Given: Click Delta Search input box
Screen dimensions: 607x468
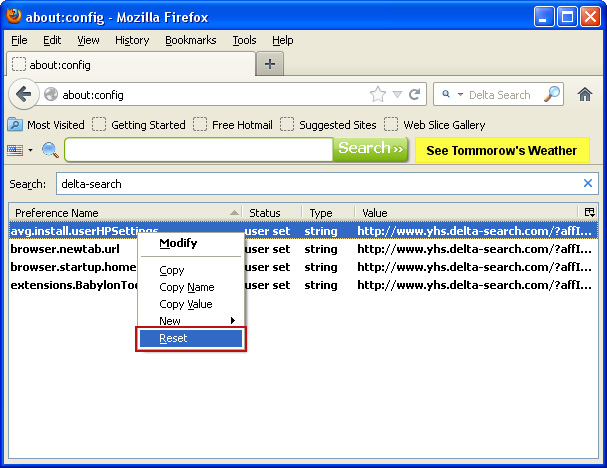Looking at the screenshot, I should 499,95.
